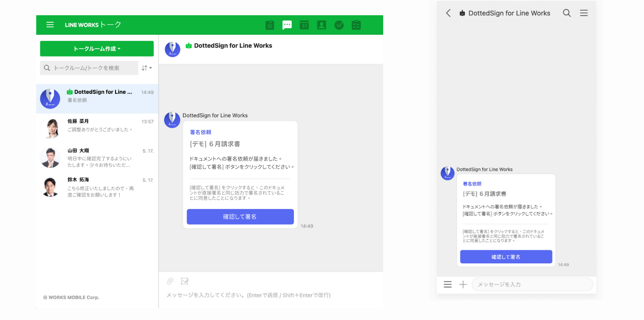The image size is (644, 320).
Task: Click DottedSign avatar in the chat list
Action: click(x=50, y=99)
